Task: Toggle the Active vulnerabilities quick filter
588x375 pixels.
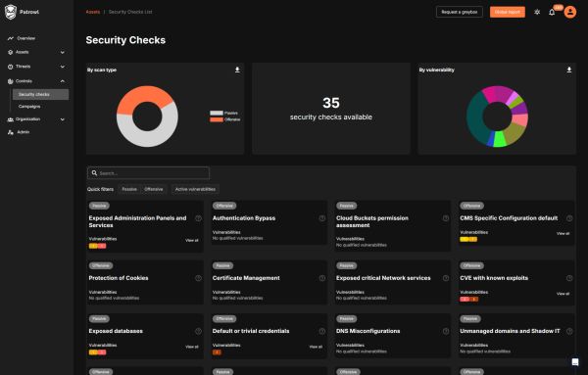Action: (x=195, y=189)
